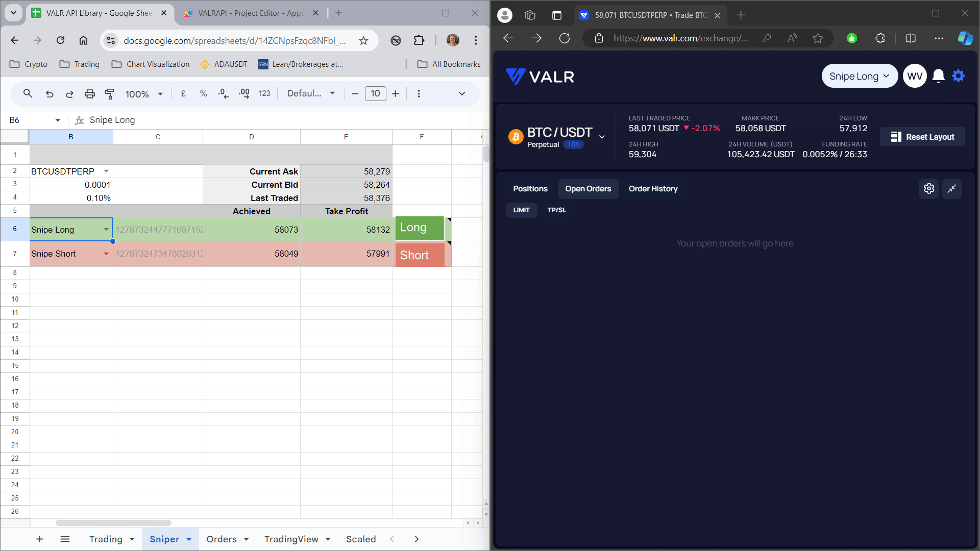Click the 10X leverage badge
Screen dimensions: 980x551
pos(573,144)
